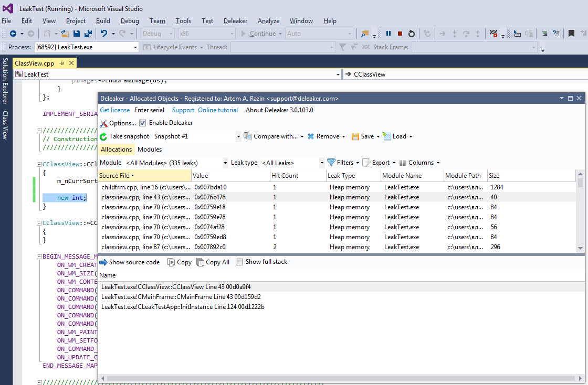Open the Deleaker menu in menu bar

tap(235, 21)
